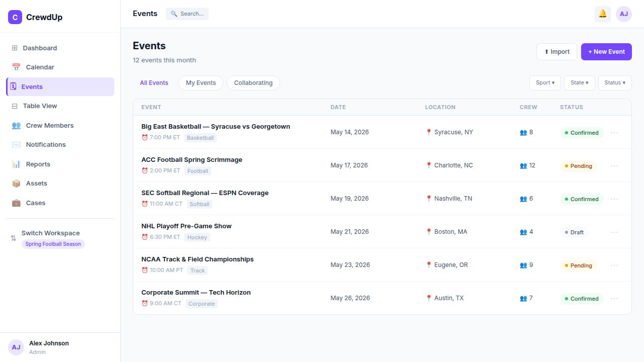Click the Cases briefcase icon
Image resolution: width=644 pixels, height=362 pixels.
click(x=16, y=203)
